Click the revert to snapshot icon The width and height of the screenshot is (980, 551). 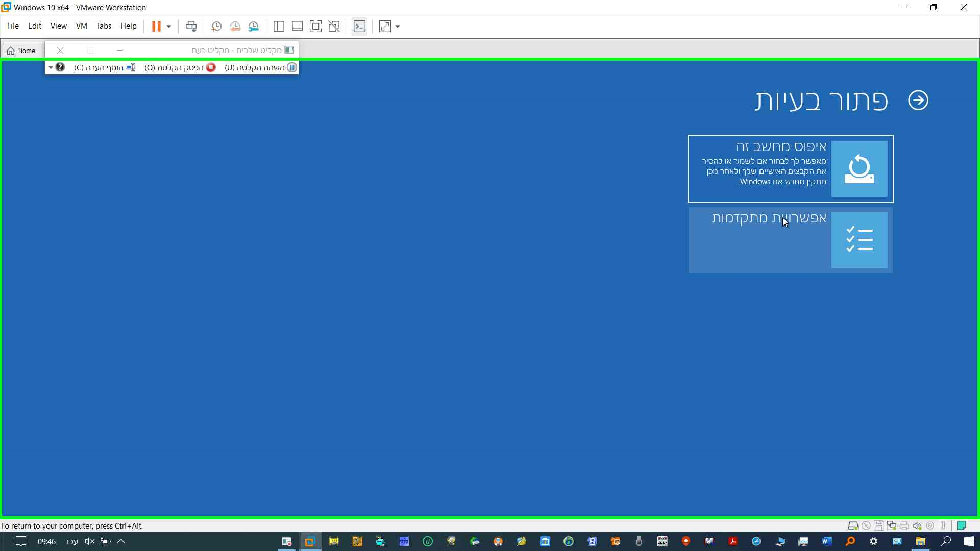(235, 27)
